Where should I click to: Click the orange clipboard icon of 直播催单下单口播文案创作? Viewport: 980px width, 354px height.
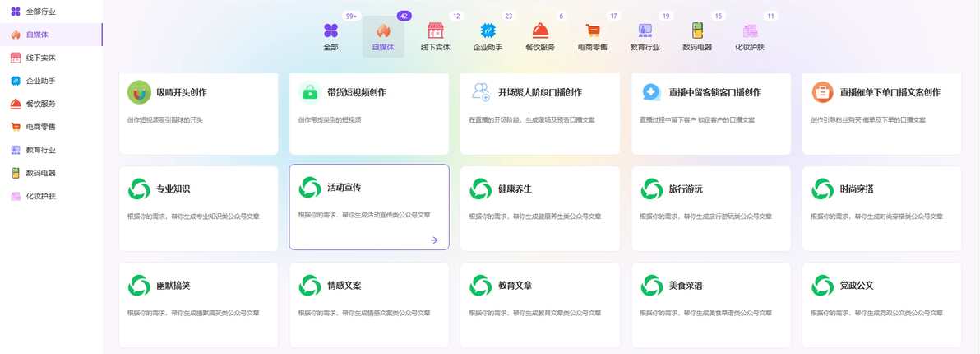tap(822, 92)
